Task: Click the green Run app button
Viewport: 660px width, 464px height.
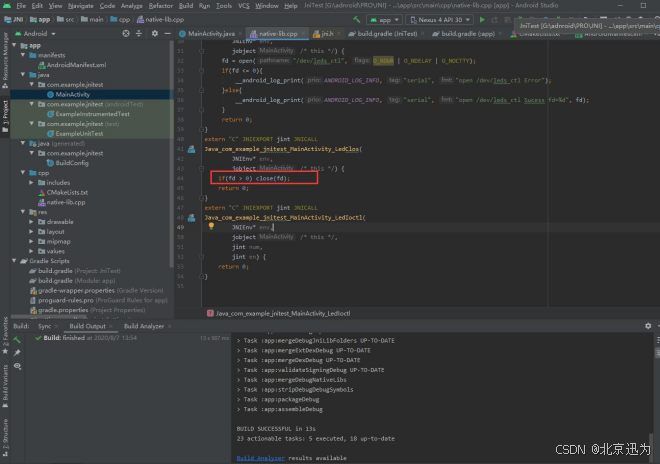Action: 482,20
